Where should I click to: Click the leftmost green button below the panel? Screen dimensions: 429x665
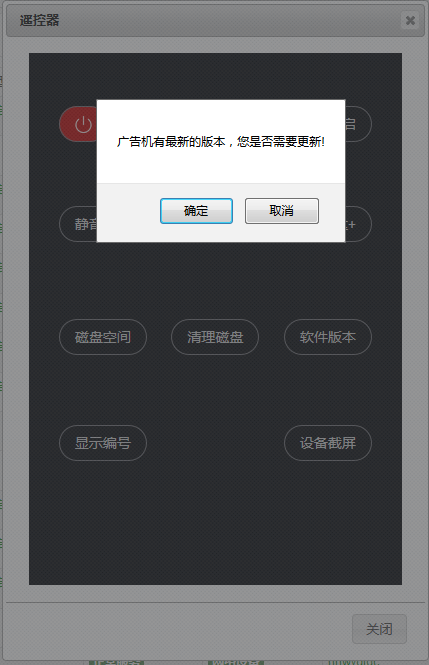[117, 662]
